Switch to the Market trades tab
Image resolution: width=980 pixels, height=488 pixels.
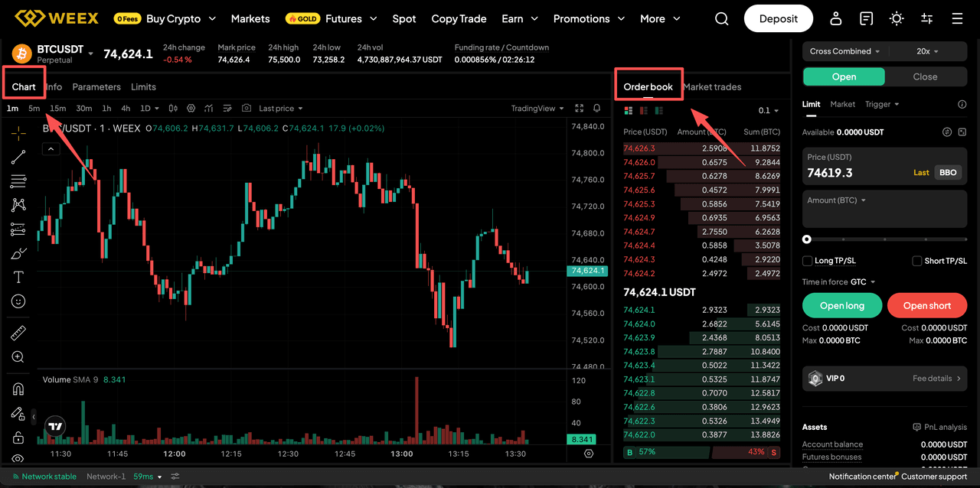(x=712, y=86)
